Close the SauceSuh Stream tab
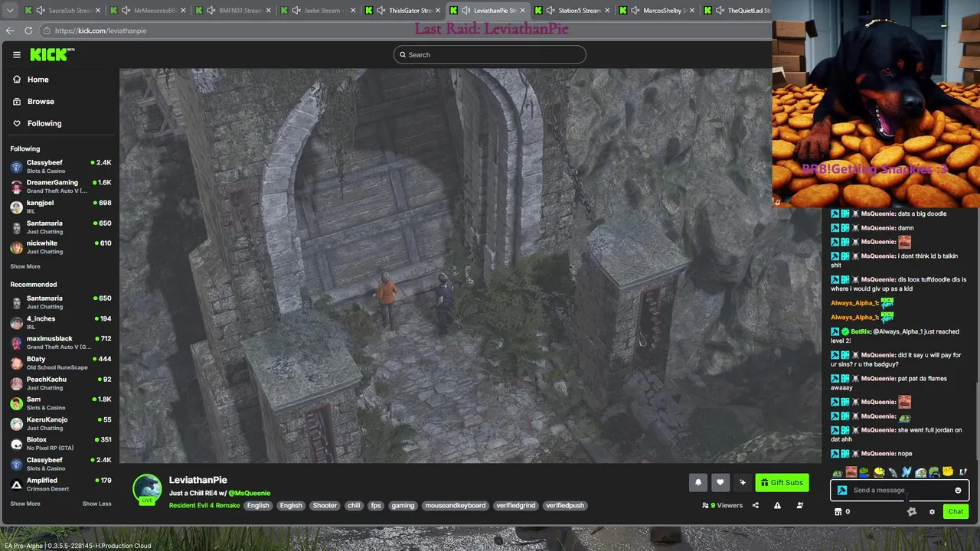The height and width of the screenshot is (551, 980). [x=98, y=11]
